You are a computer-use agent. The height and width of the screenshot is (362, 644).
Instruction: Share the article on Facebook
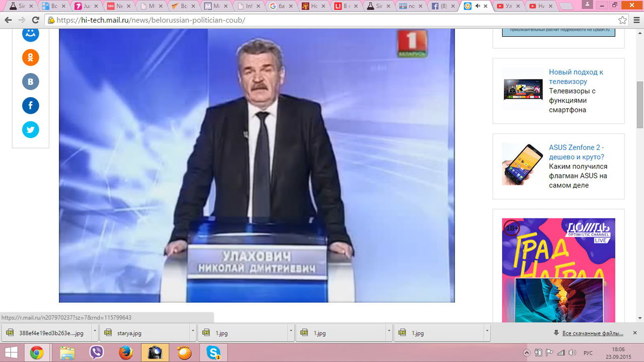31,106
